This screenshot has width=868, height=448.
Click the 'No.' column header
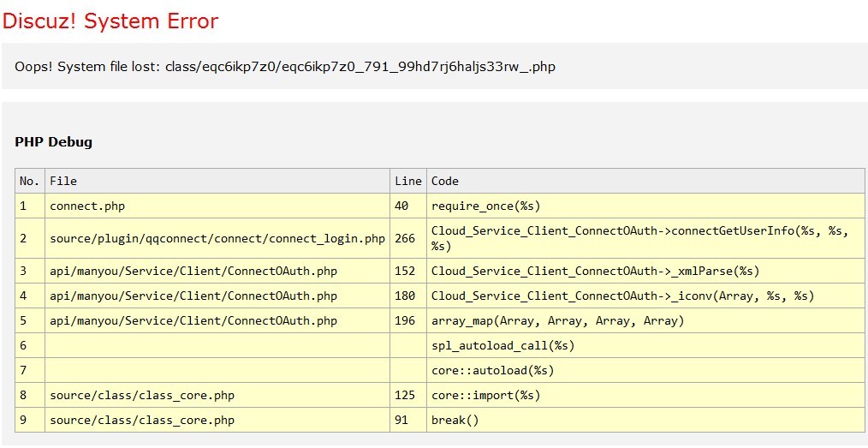pos(30,181)
